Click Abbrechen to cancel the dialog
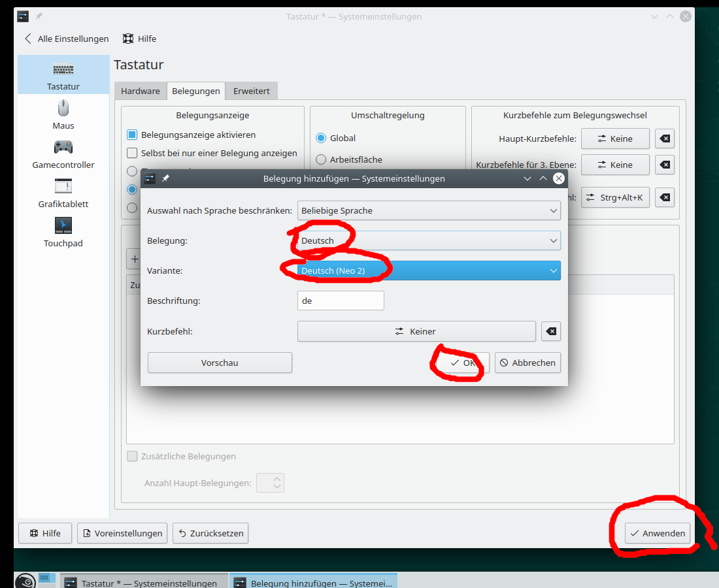Image resolution: width=719 pixels, height=588 pixels. (527, 363)
